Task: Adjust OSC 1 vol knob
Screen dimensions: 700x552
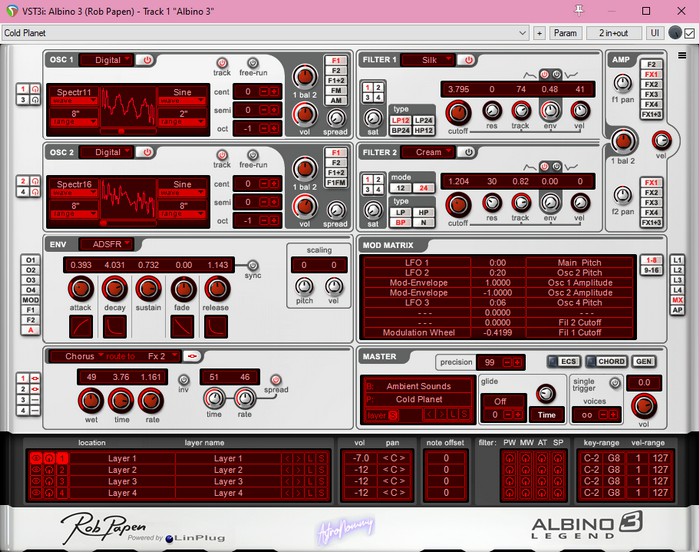Action: coord(304,114)
